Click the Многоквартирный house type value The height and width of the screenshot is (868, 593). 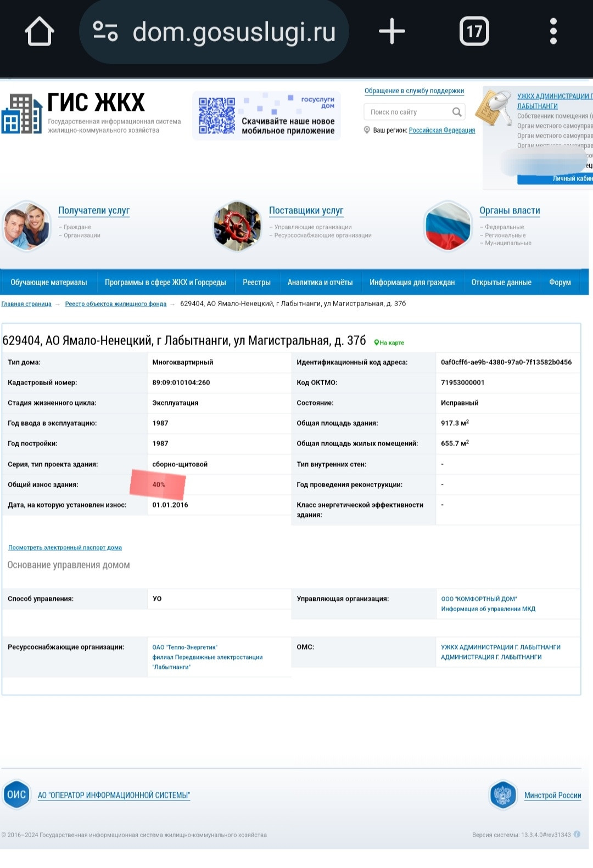point(183,362)
